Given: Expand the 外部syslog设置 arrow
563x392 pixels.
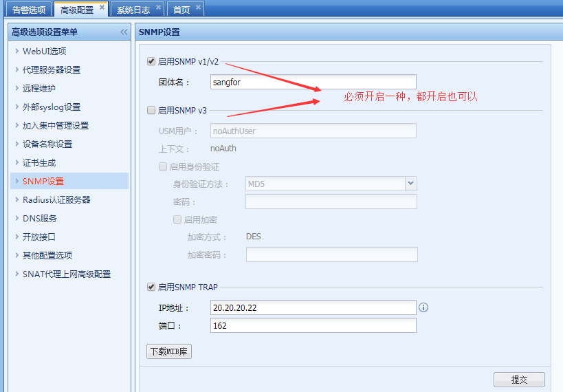Looking at the screenshot, I should click(x=17, y=107).
